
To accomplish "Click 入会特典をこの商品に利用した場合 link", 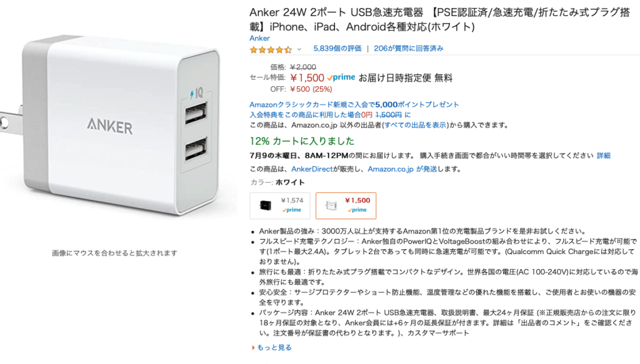I will coord(330,115).
